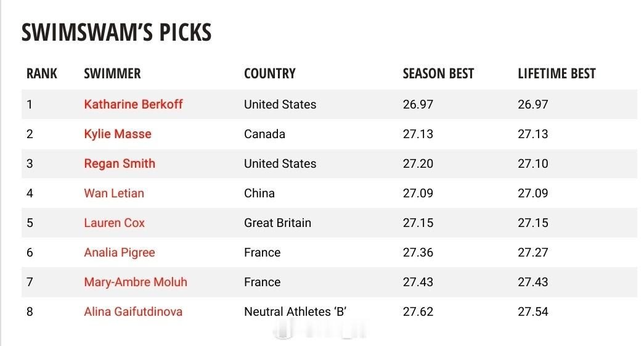Select the Great Britain country cell

(x=277, y=223)
